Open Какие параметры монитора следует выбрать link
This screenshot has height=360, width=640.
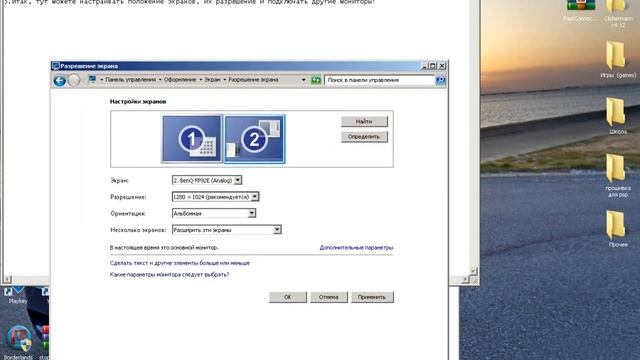point(169,275)
